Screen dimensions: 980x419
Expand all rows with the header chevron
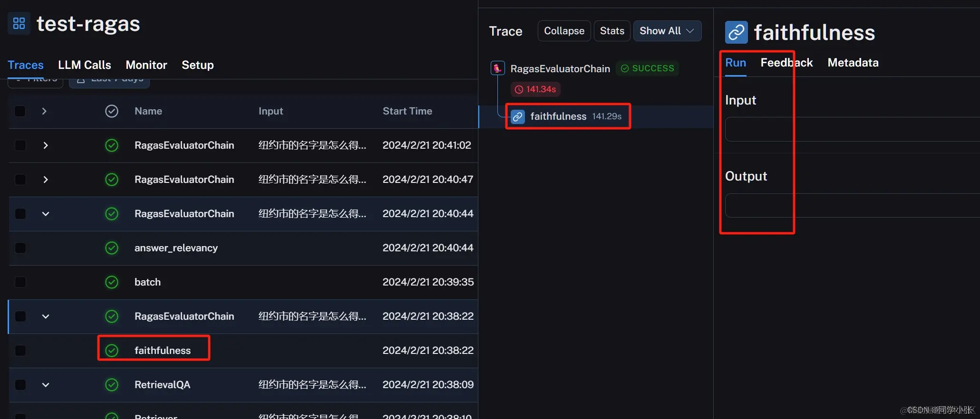click(44, 111)
